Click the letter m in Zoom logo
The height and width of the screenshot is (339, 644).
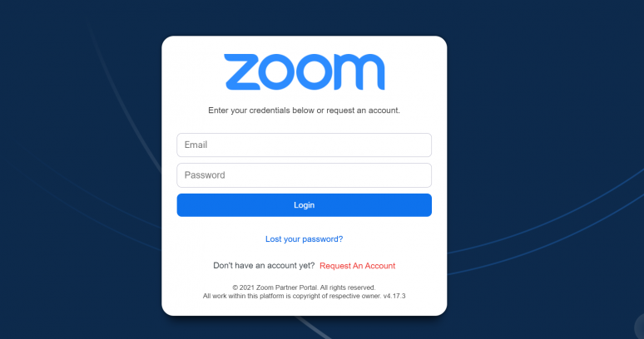tap(359, 72)
